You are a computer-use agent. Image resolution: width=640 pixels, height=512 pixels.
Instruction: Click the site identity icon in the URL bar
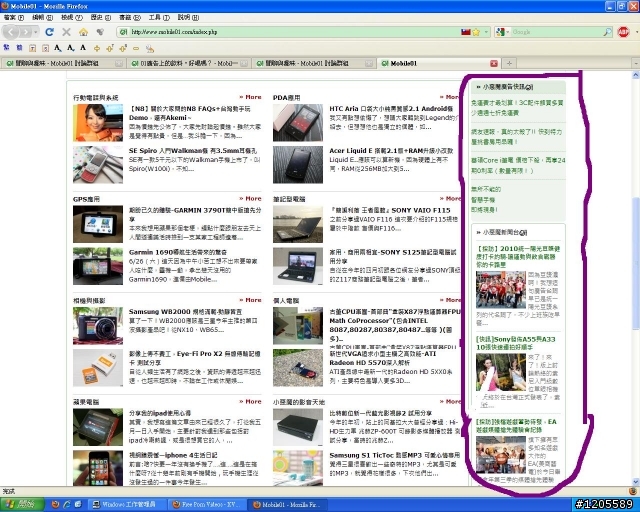pyautogui.click(x=123, y=32)
